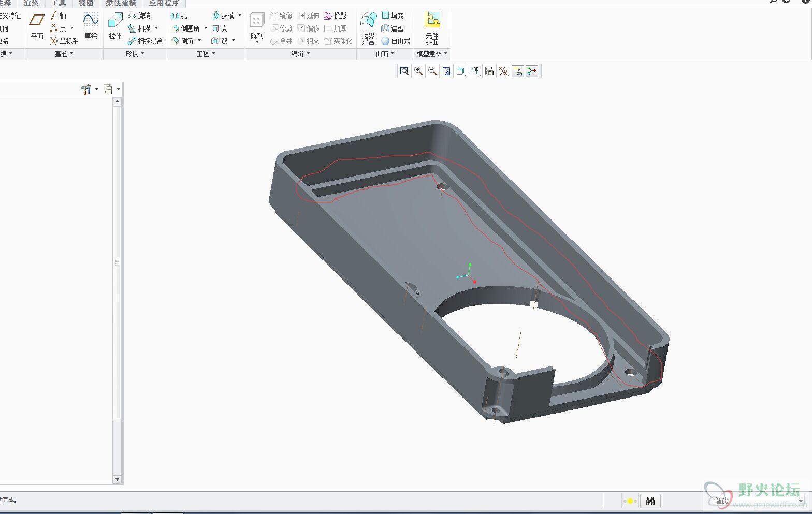Viewport: 812px width, 514px height.
Task: Open the saved orientations icon
Action: pyautogui.click(x=475, y=71)
